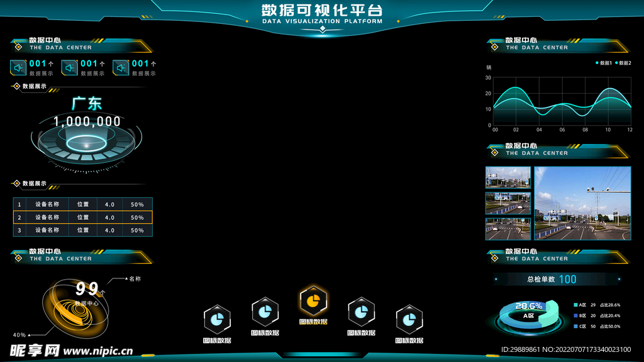
Task: Click the line chart area with two curves
Action: point(562,101)
